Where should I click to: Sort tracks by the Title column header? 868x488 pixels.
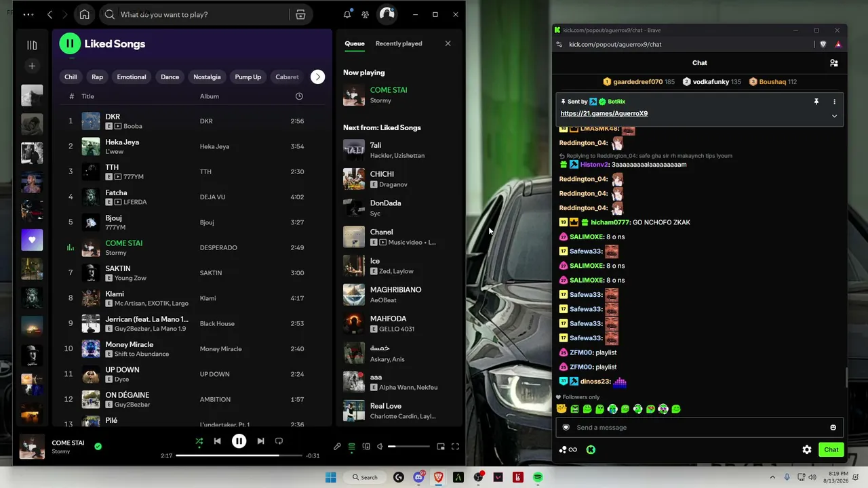[x=87, y=96]
